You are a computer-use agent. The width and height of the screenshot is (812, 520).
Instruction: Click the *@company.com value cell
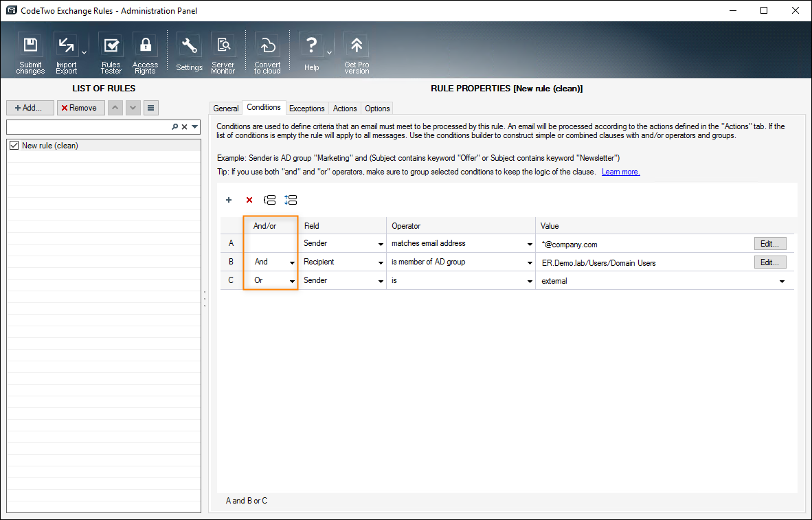click(x=645, y=244)
